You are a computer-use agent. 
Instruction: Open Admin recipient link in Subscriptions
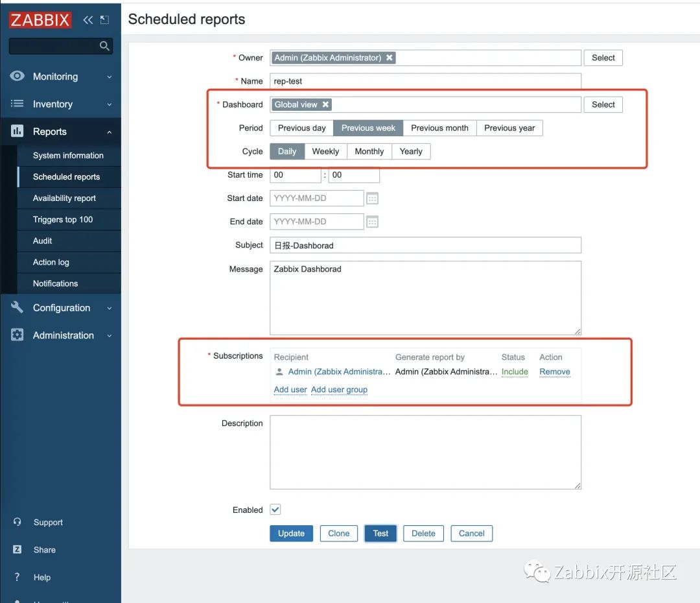pos(339,372)
